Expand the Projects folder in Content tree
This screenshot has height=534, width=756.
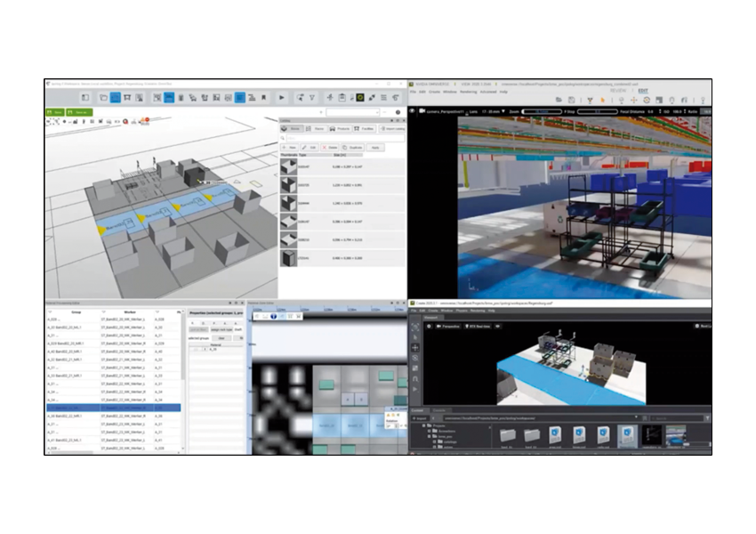(423, 426)
